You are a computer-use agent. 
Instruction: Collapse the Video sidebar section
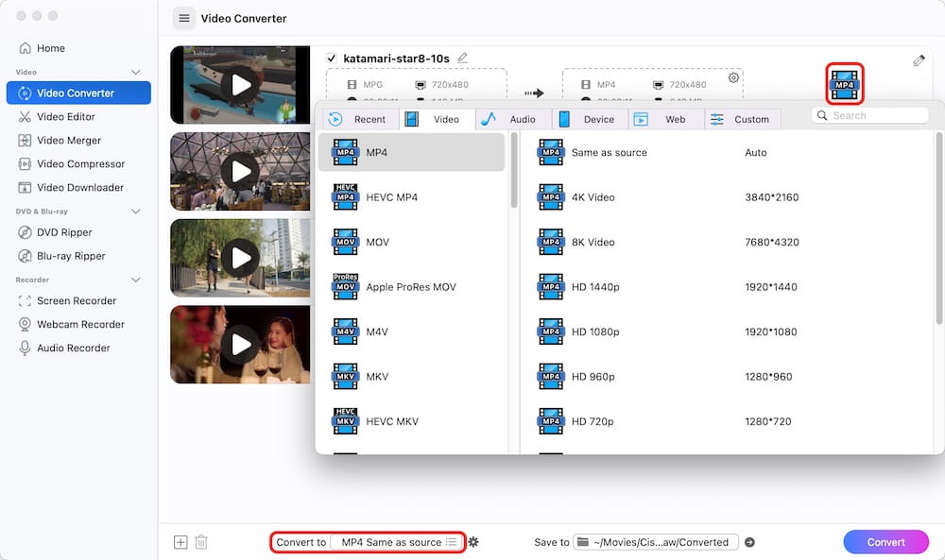point(135,73)
